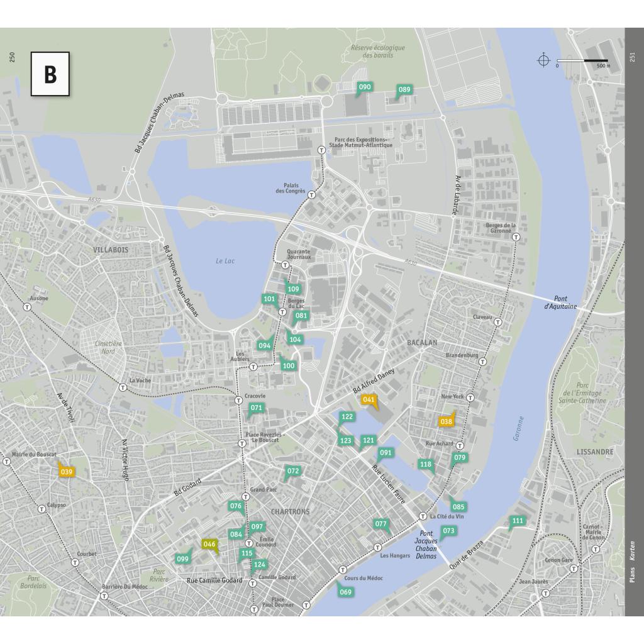This screenshot has height=644, width=644.
Task: Open the green marker 072
Action: [x=293, y=470]
